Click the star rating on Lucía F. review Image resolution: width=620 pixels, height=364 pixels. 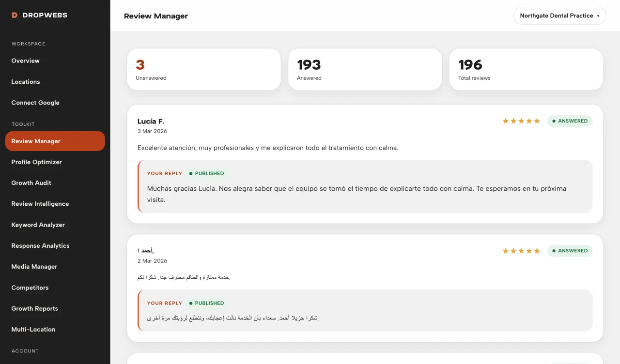click(521, 121)
